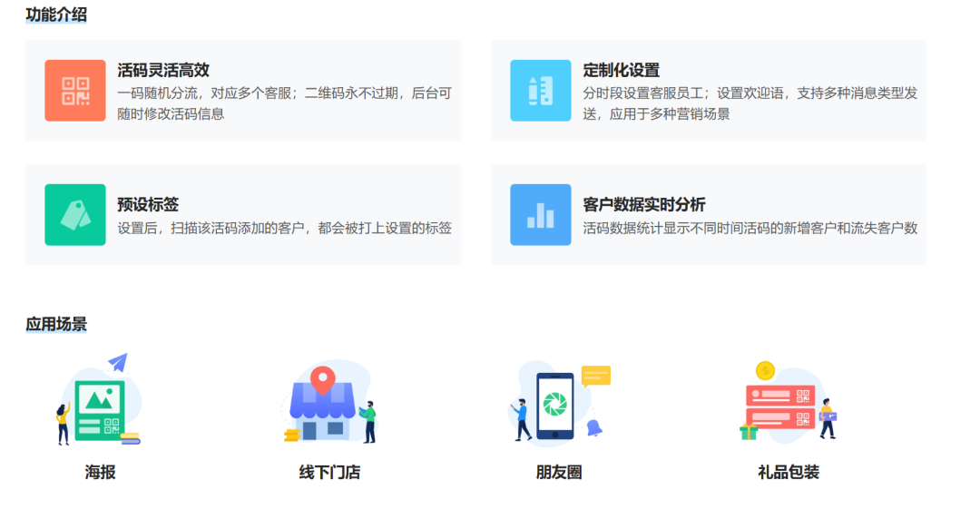
Task: Click the 线下门店 storefront illustration
Action: coord(330,401)
